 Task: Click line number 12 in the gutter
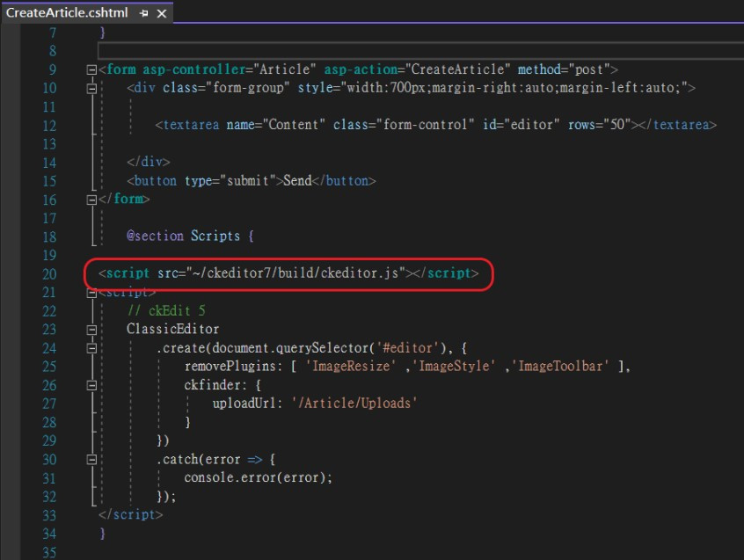pyautogui.click(x=49, y=126)
